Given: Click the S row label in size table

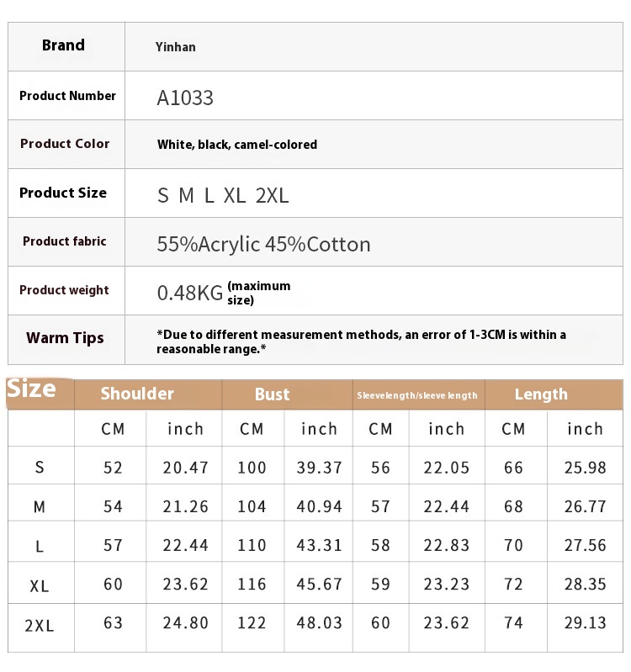Looking at the screenshot, I should click(40, 468).
